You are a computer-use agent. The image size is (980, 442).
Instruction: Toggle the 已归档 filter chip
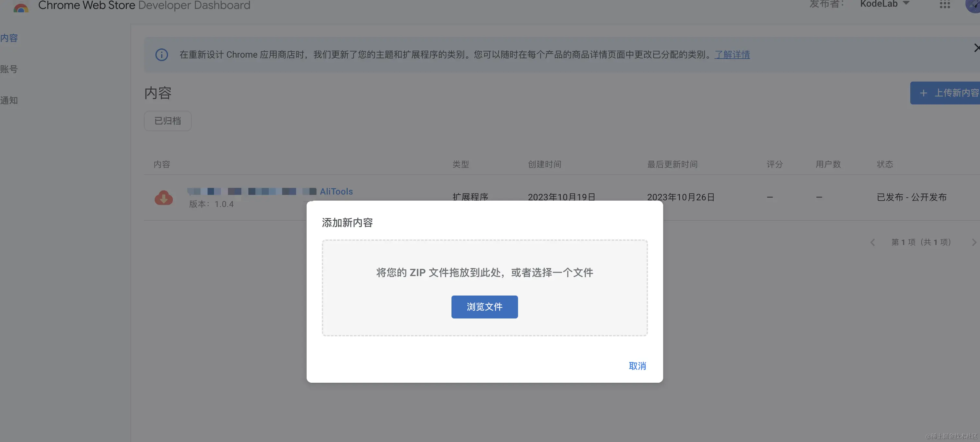168,121
